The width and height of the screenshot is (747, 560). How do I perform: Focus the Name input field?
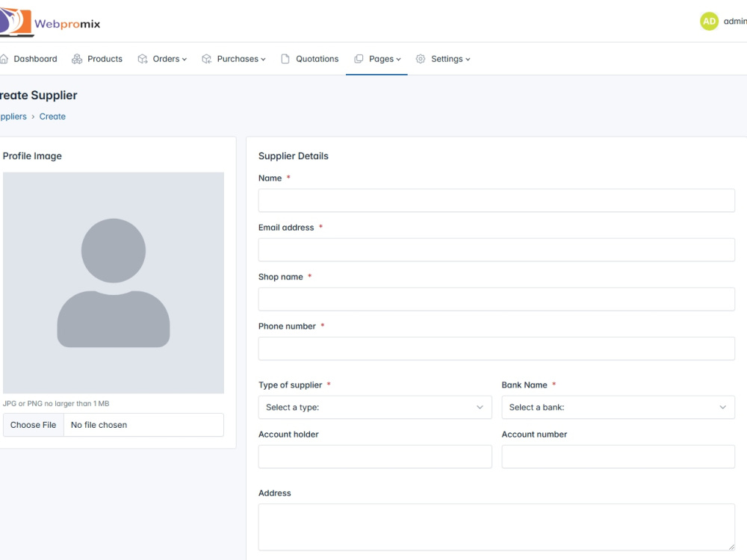[497, 200]
